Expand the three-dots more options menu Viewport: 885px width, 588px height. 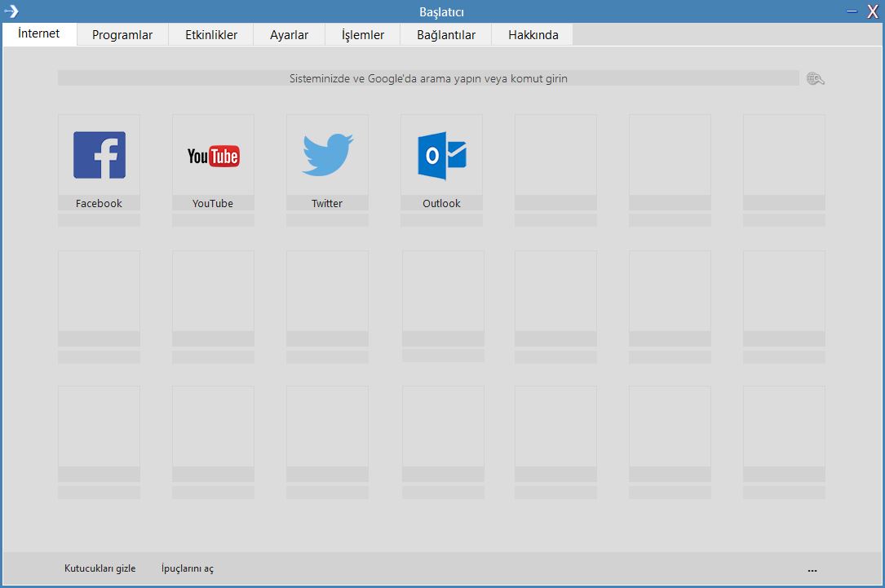812,569
